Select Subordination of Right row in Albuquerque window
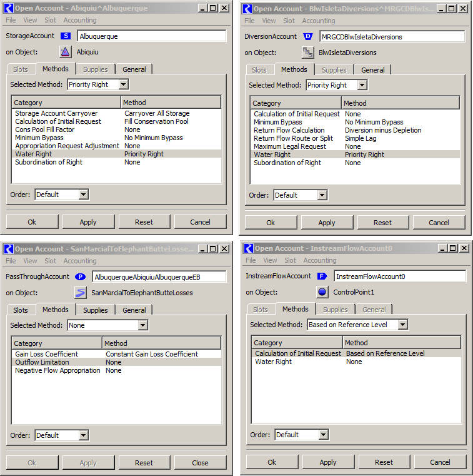 coord(117,162)
